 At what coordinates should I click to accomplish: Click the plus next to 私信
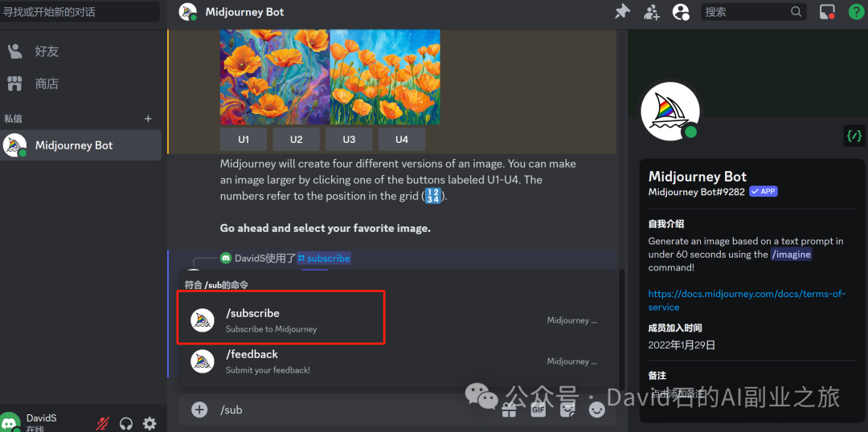(x=148, y=119)
